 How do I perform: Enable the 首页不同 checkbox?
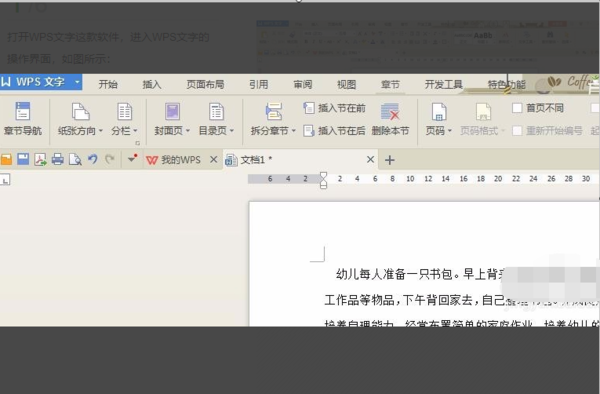[x=517, y=108]
